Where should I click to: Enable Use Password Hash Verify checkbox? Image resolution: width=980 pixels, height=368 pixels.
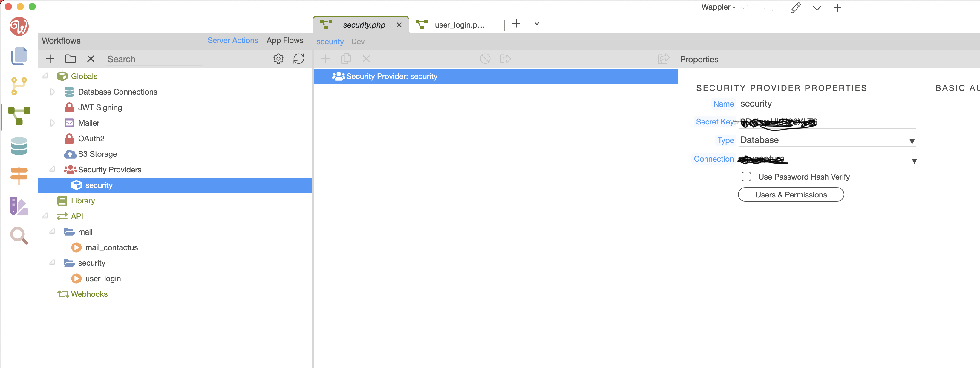(746, 177)
